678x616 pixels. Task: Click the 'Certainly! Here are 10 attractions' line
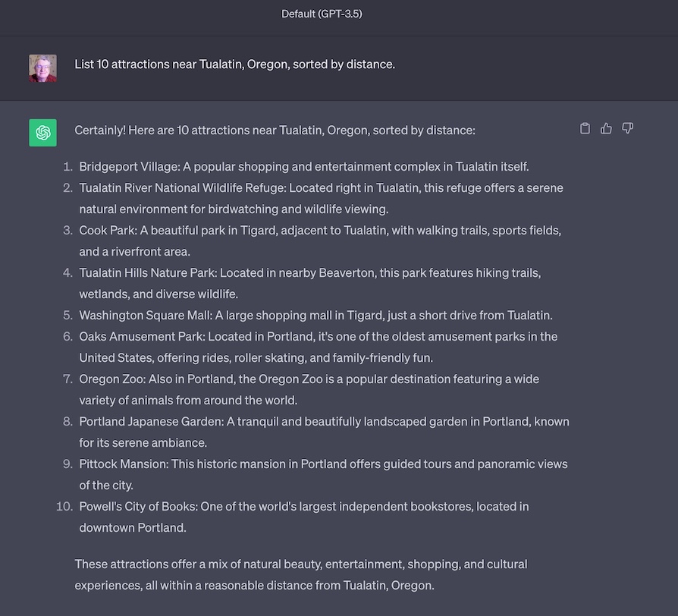click(x=275, y=130)
